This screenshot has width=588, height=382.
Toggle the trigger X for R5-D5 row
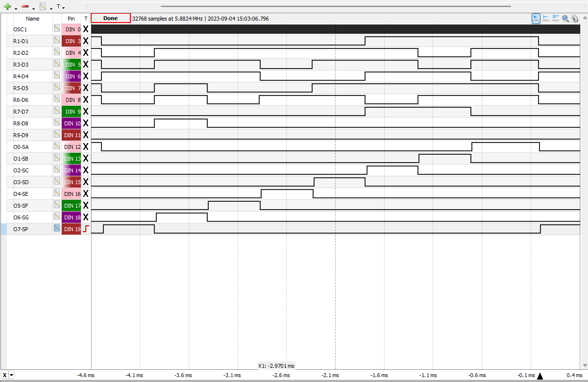[86, 88]
